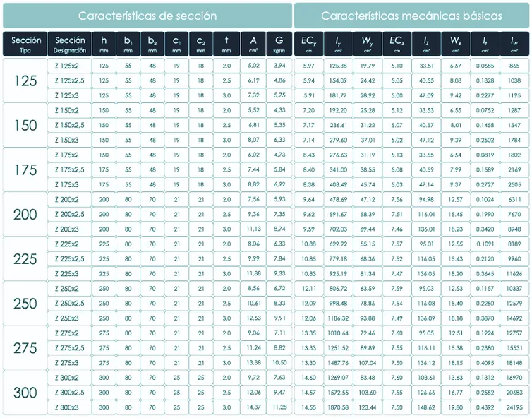Image resolution: width=532 pixels, height=418 pixels.
Task: Select the ECy value '14.60'
Action: [x=309, y=378]
